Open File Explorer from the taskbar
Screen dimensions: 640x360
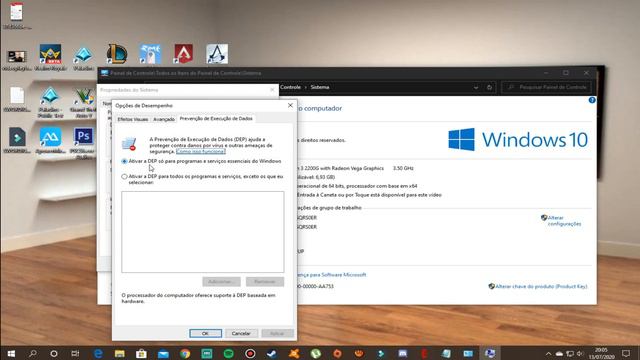120,353
